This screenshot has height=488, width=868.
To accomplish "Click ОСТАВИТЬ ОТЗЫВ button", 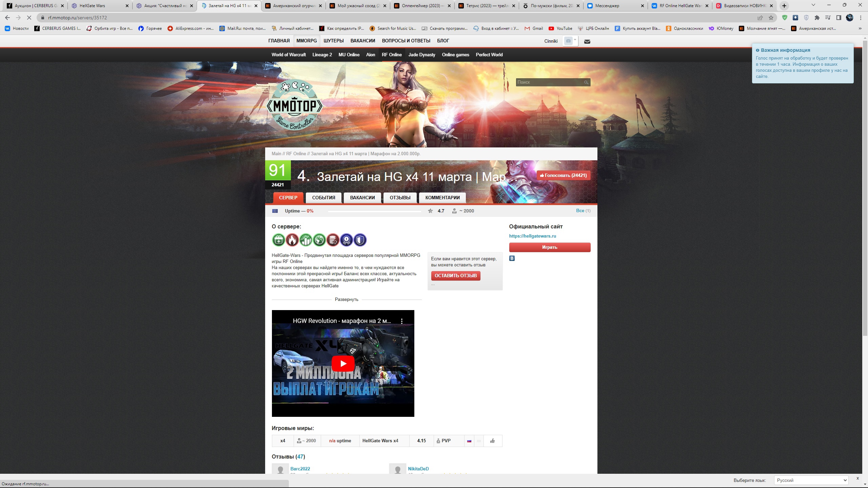I will tap(456, 276).
